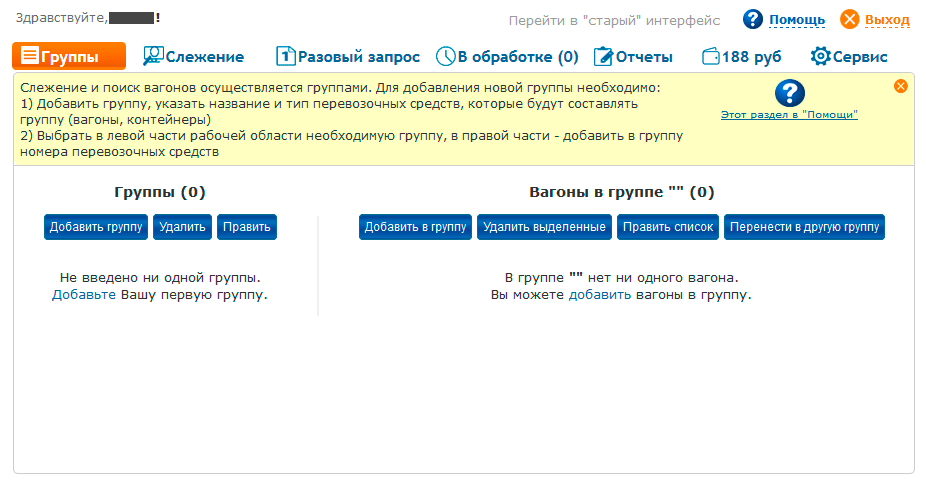Screen dimensions: 926x483
Task: Click the Сервис gear icon
Action: (x=820, y=56)
